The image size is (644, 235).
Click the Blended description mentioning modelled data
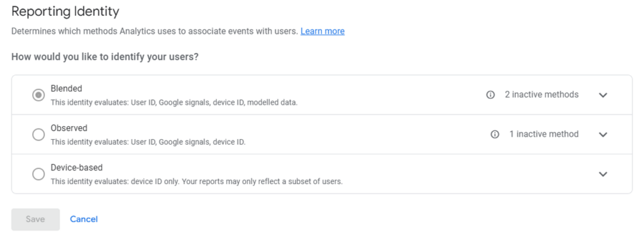(x=174, y=103)
